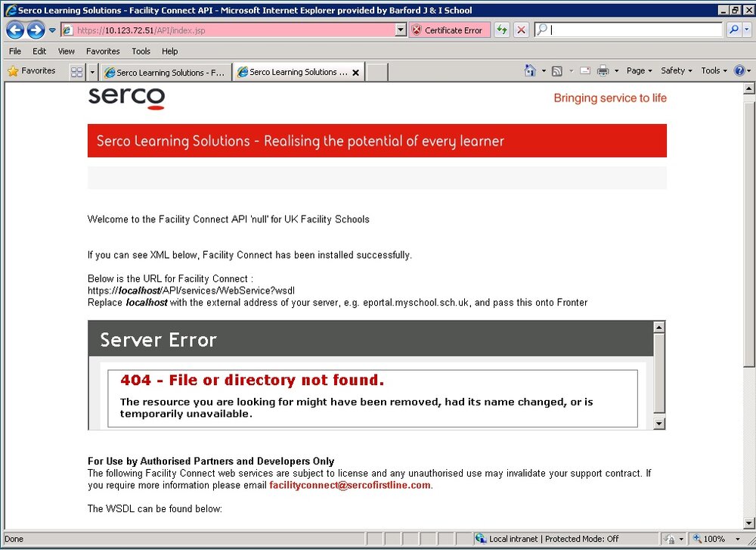Click the Refresh page icon
This screenshot has height=550, width=756.
click(502, 30)
